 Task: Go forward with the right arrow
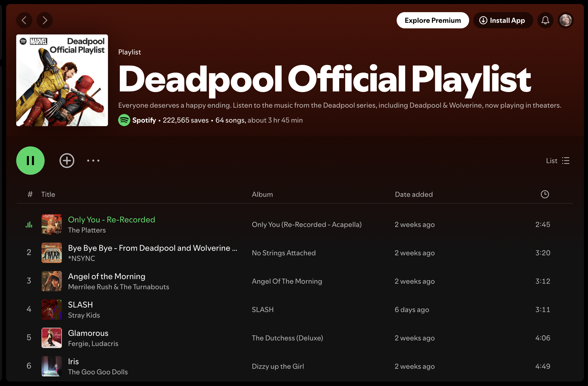(45, 20)
